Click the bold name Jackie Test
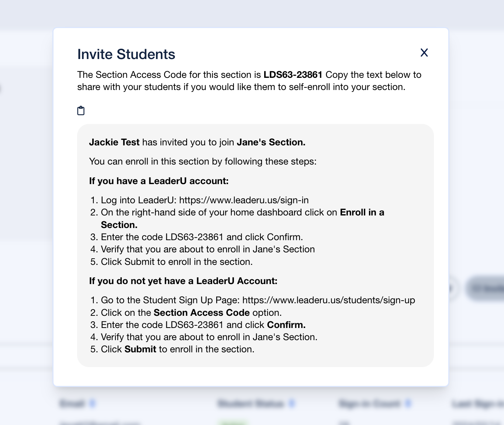 (114, 142)
